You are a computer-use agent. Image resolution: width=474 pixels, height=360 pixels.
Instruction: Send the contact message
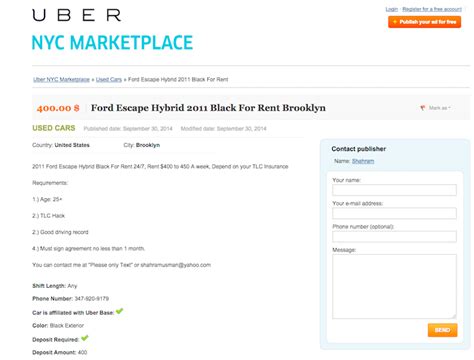point(442,330)
